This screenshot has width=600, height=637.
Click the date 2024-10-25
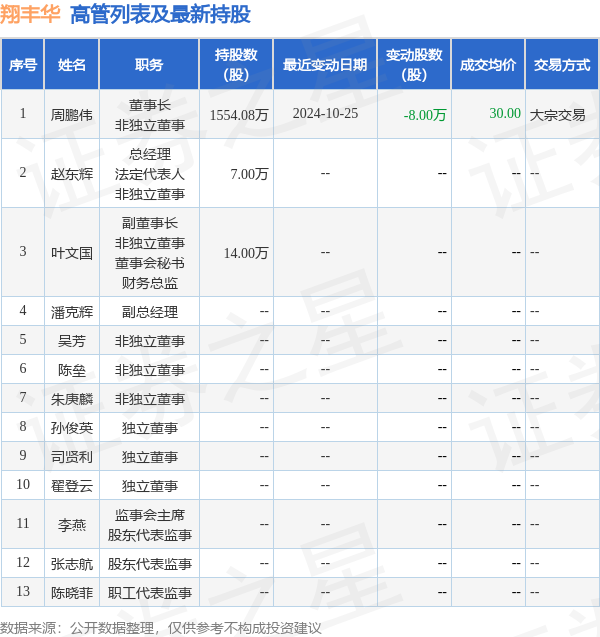(x=325, y=113)
